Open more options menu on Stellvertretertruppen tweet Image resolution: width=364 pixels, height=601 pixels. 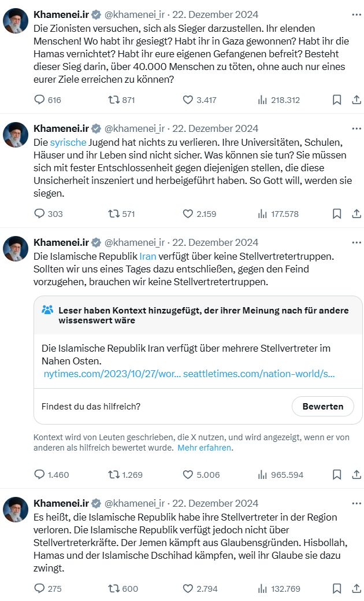point(356,242)
